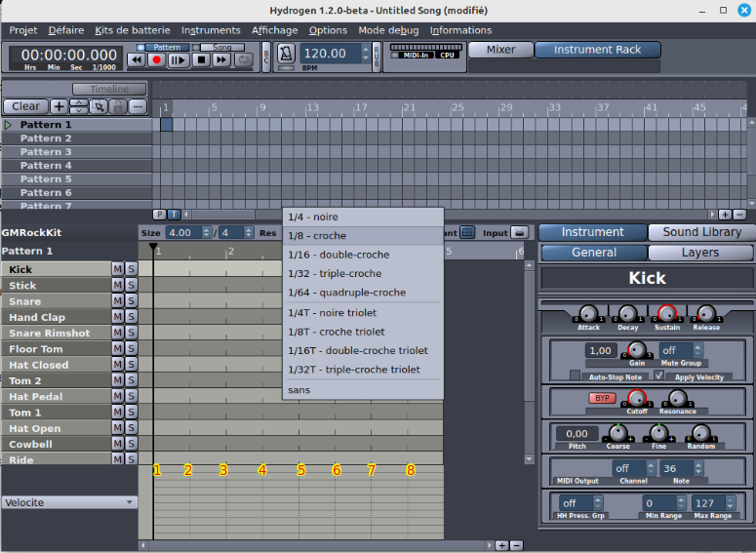Start recording with the red record button
Image resolution: width=756 pixels, height=553 pixels.
(156, 60)
